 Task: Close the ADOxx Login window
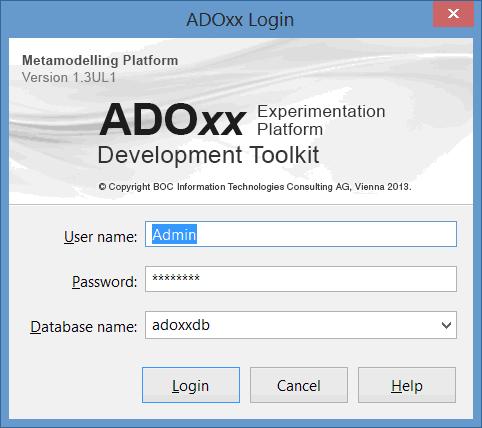coord(453,14)
